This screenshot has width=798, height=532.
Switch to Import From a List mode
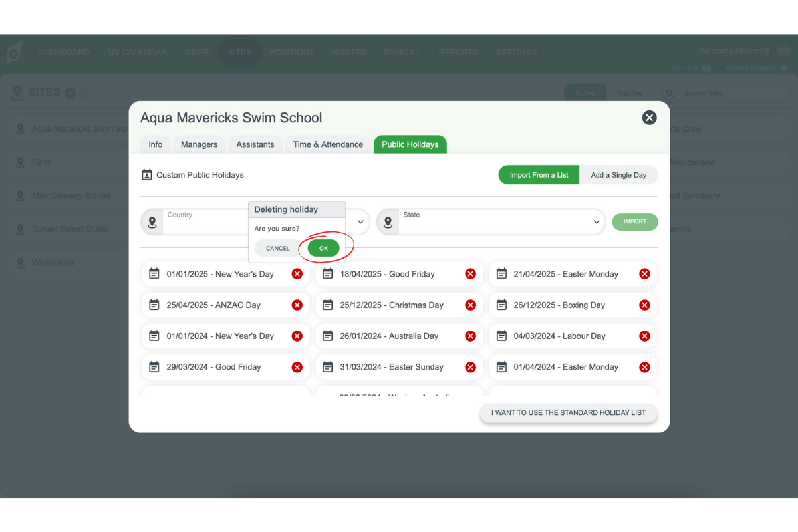pos(539,175)
